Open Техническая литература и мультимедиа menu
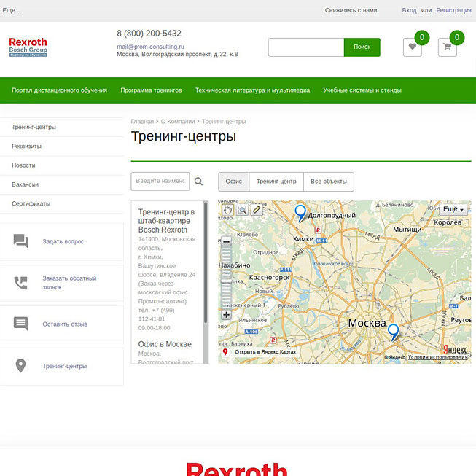Screen dimensions: 476x476 pyautogui.click(x=252, y=90)
